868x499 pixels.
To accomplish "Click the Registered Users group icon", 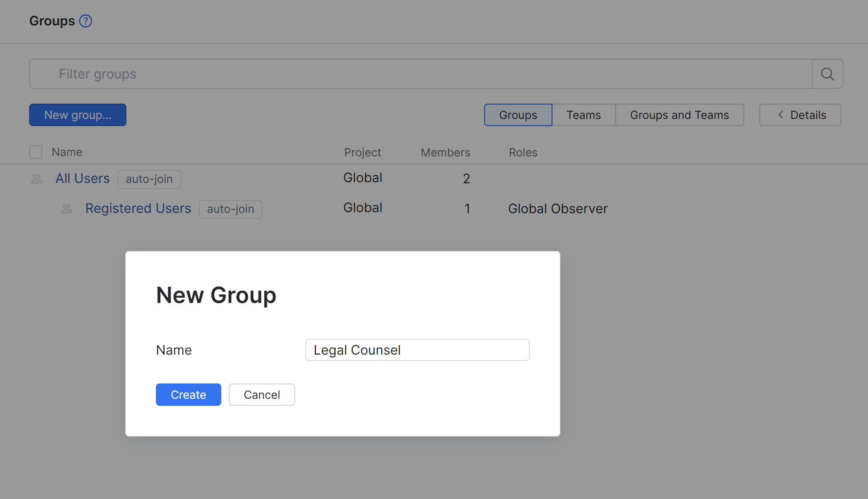I will tap(67, 209).
